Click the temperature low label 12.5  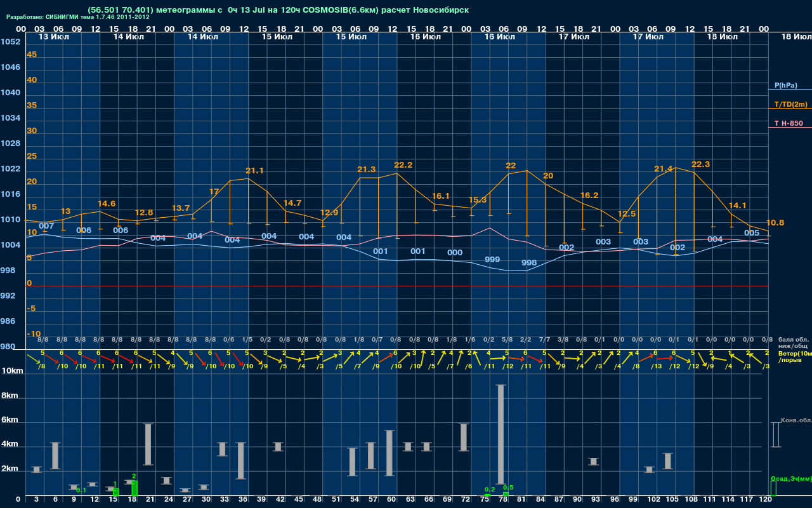pos(626,214)
